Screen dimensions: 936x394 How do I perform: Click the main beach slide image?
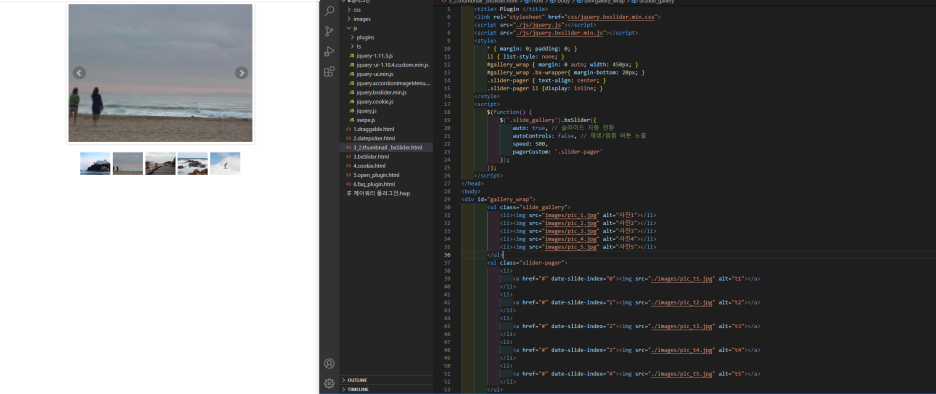pyautogui.click(x=161, y=73)
